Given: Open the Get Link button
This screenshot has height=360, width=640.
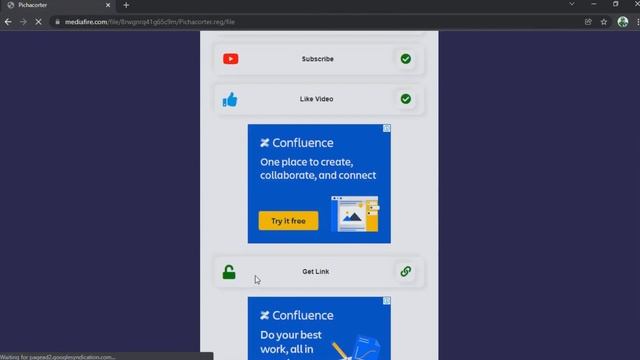Looking at the screenshot, I should coord(319,272).
